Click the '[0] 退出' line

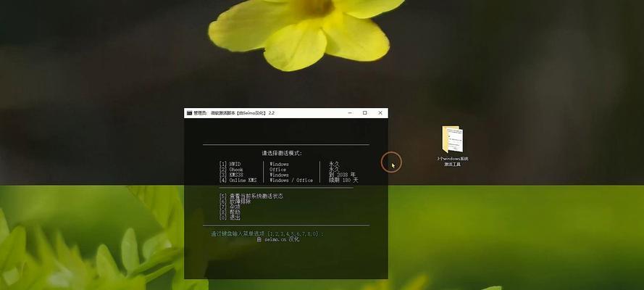pos(230,217)
